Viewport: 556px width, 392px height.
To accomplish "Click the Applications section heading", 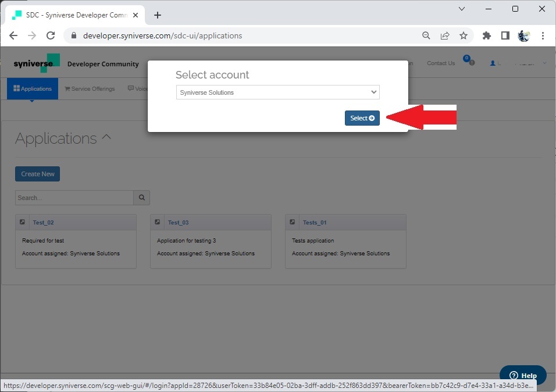I will (56, 138).
